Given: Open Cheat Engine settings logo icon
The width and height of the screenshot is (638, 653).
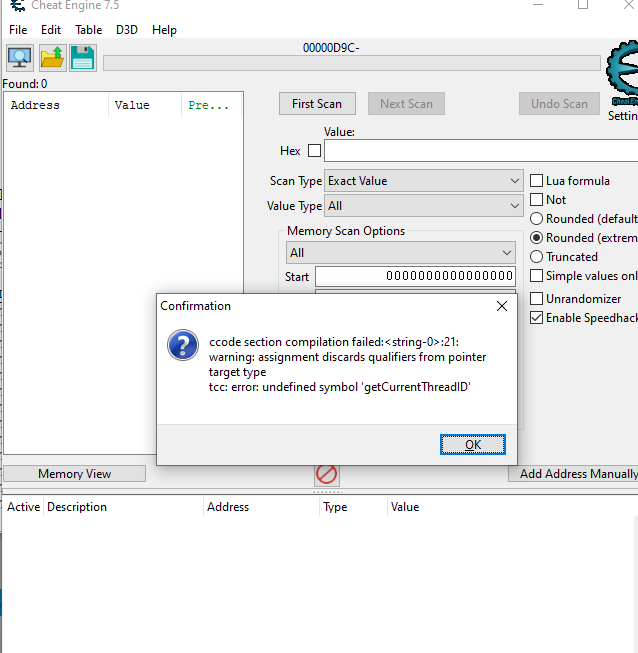Looking at the screenshot, I should pyautogui.click(x=622, y=71).
